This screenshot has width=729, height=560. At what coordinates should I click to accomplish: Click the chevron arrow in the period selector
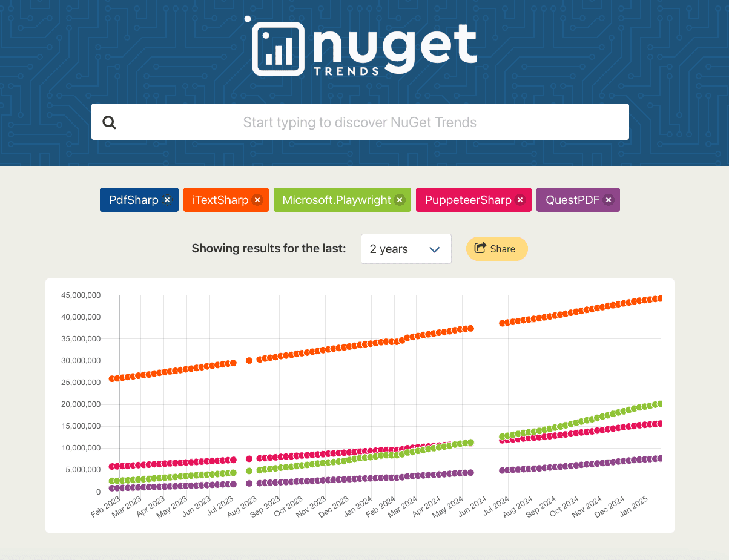point(435,248)
